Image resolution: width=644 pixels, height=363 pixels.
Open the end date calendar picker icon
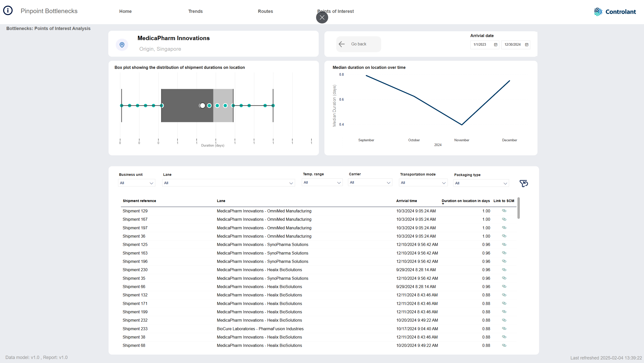tap(527, 45)
